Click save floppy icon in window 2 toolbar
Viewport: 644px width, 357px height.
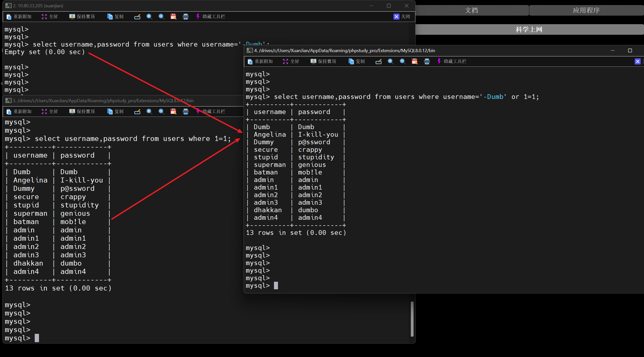(x=173, y=17)
